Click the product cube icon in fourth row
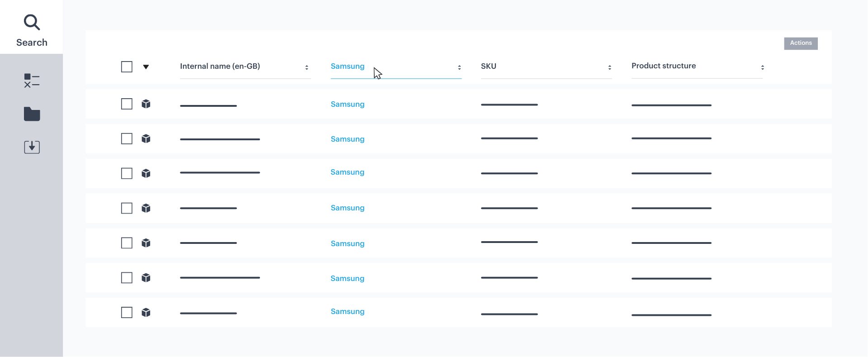 pos(146,208)
